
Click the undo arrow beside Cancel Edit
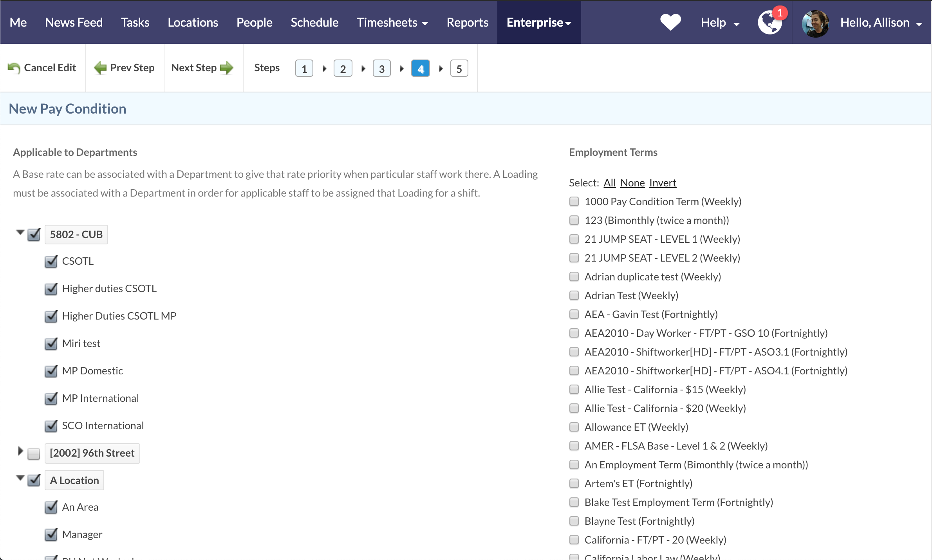[x=14, y=67]
